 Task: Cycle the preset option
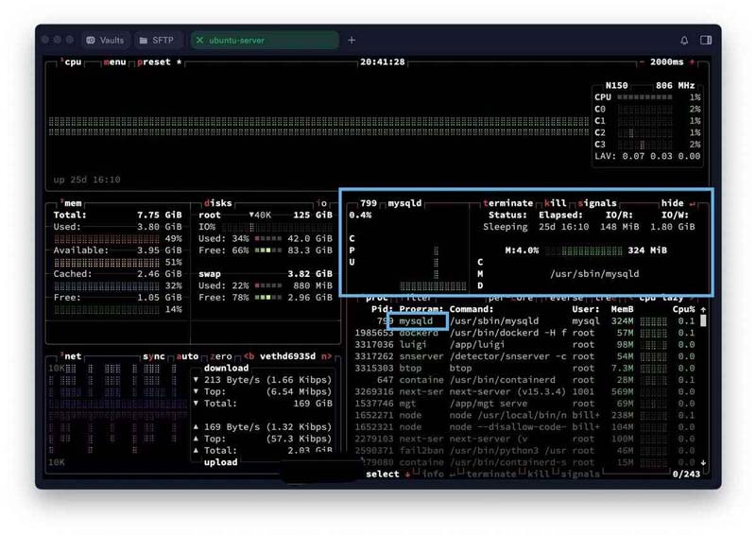pyautogui.click(x=156, y=62)
